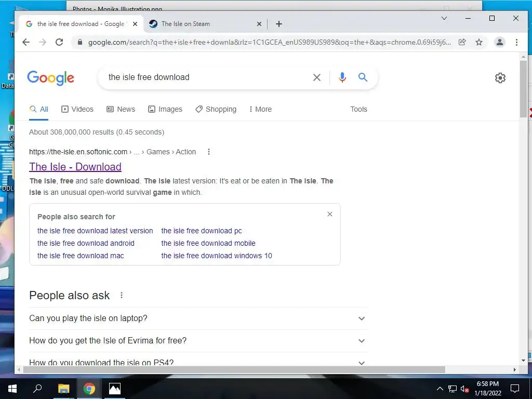This screenshot has width=532, height=399.
Task: Open 'People also ask' options dots
Action: 122,295
